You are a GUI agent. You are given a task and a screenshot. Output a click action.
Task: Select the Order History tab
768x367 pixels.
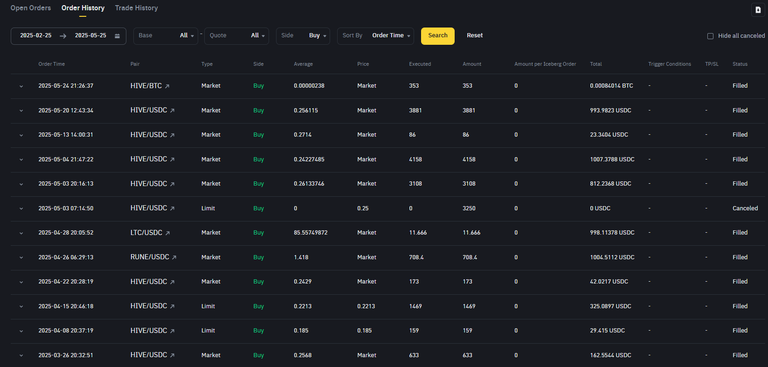click(83, 8)
